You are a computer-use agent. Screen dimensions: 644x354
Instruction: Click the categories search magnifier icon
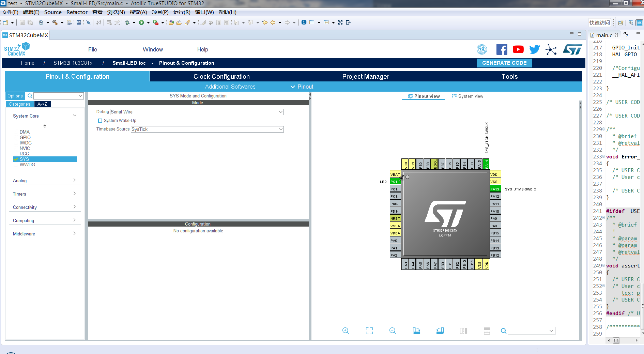(30, 96)
